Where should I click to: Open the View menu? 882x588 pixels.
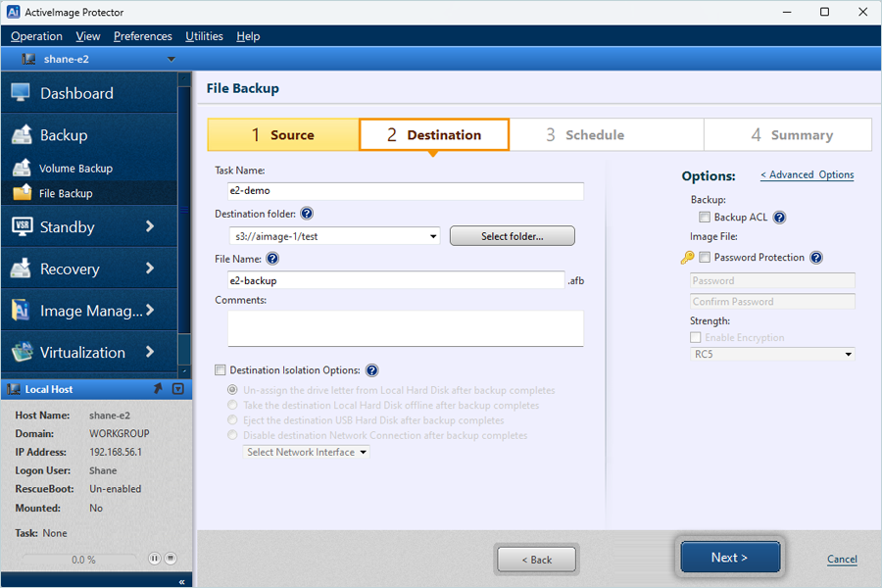[x=88, y=36]
